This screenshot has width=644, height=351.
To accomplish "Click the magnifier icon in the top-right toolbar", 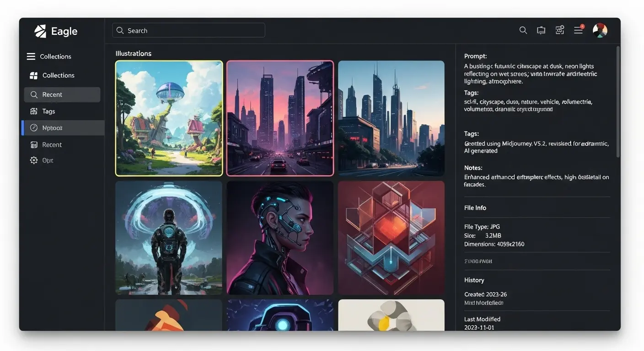I will click(x=523, y=30).
